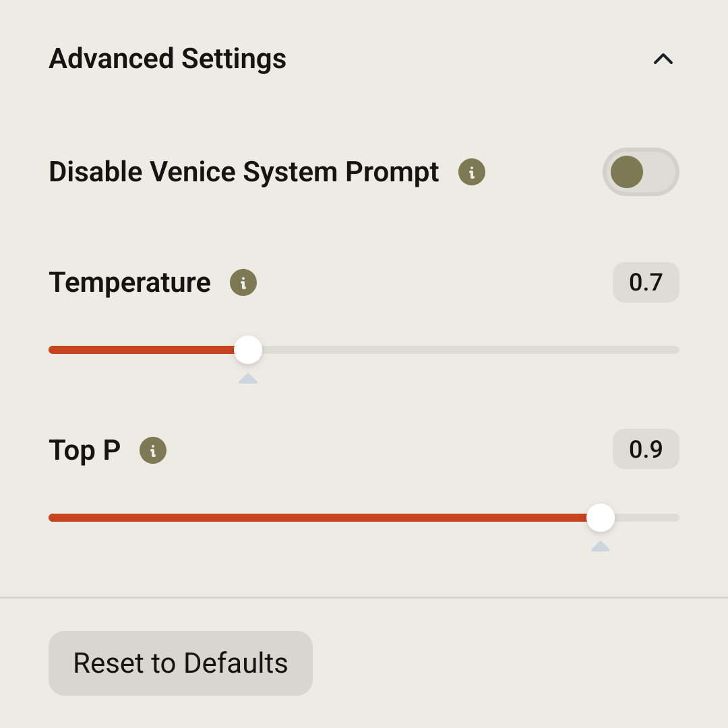This screenshot has width=728, height=728.
Task: Open the Top P info tooltip icon
Action: pyautogui.click(x=153, y=450)
